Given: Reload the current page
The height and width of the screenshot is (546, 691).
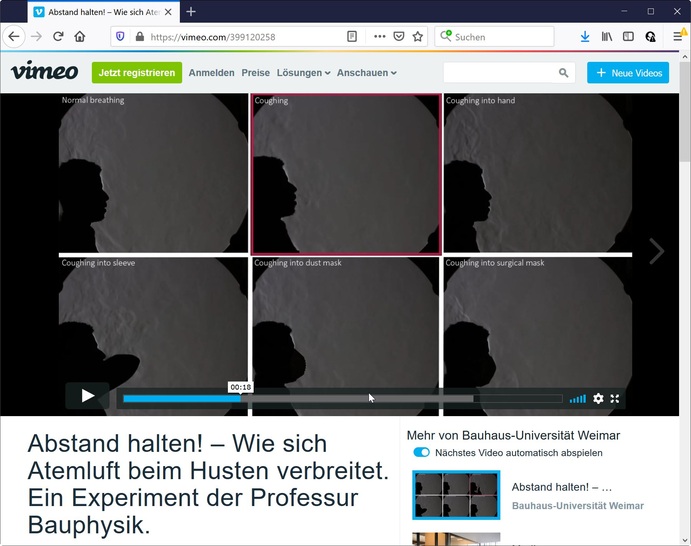Looking at the screenshot, I should click(58, 37).
